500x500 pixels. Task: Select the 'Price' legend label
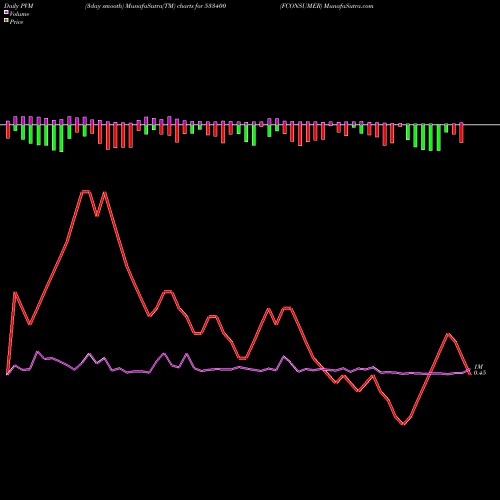click(16, 22)
